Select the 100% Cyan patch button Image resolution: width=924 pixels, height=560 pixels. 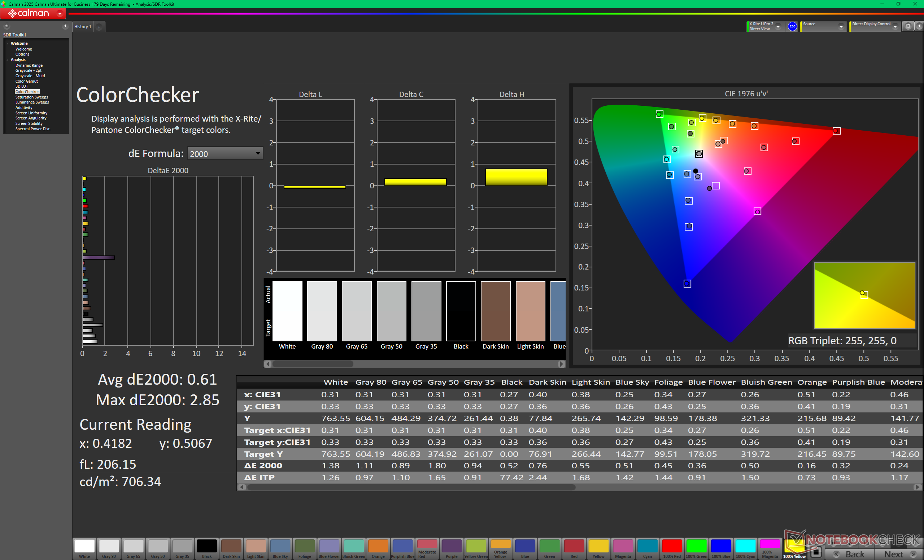pyautogui.click(x=745, y=548)
